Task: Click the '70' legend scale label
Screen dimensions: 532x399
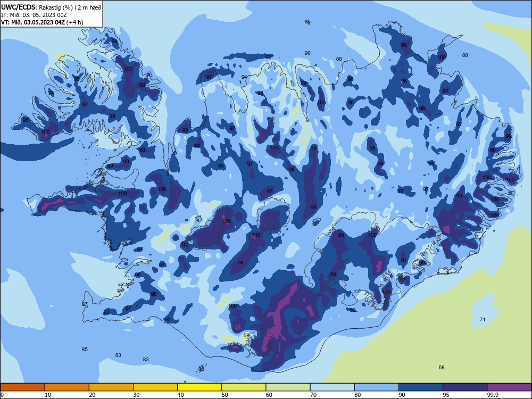Action: point(313,395)
